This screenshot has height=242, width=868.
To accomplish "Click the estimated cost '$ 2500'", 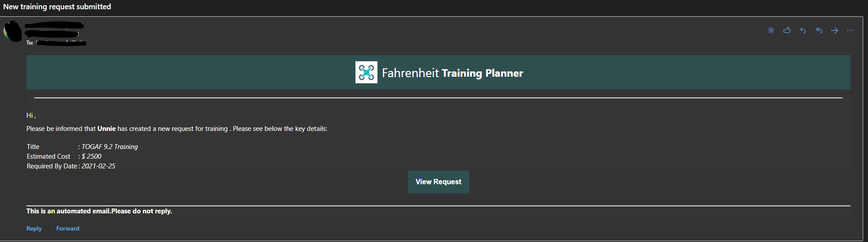I will 92,156.
